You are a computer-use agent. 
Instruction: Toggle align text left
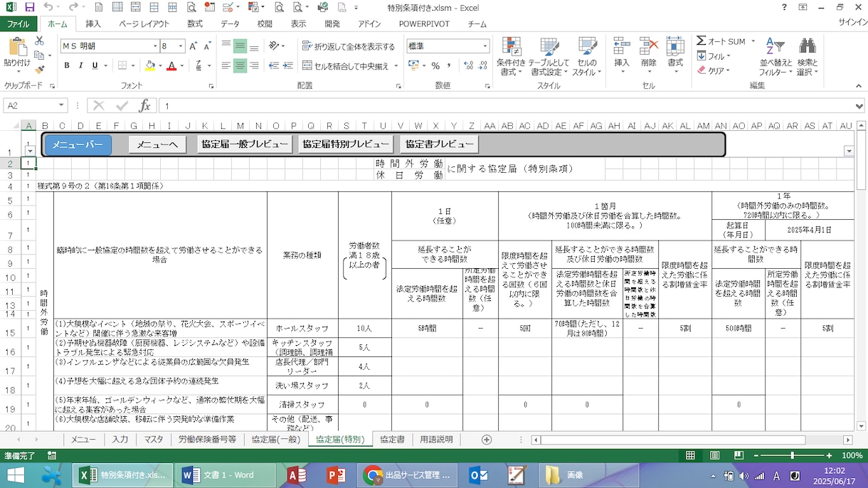226,65
